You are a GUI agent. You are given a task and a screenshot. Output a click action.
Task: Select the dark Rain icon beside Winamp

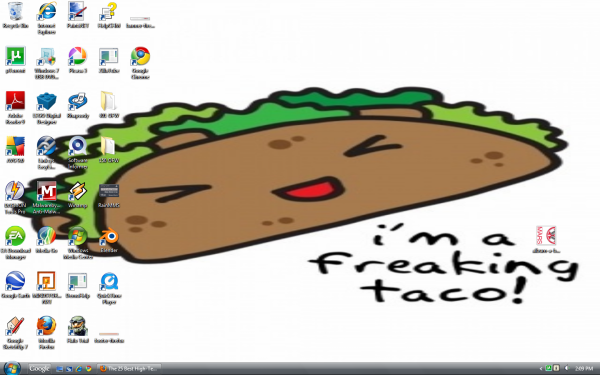click(109, 195)
